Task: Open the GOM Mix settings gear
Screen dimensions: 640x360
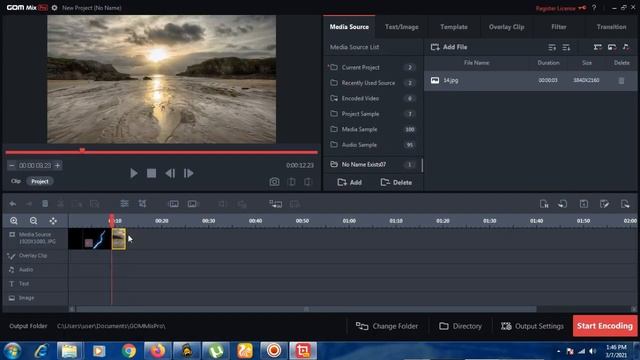Action: [54, 8]
